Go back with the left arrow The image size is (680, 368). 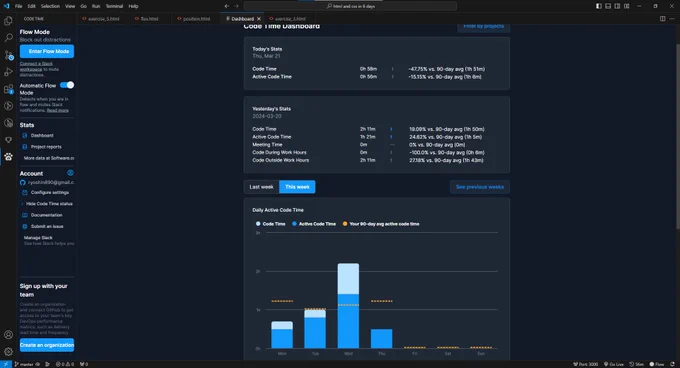pos(227,6)
